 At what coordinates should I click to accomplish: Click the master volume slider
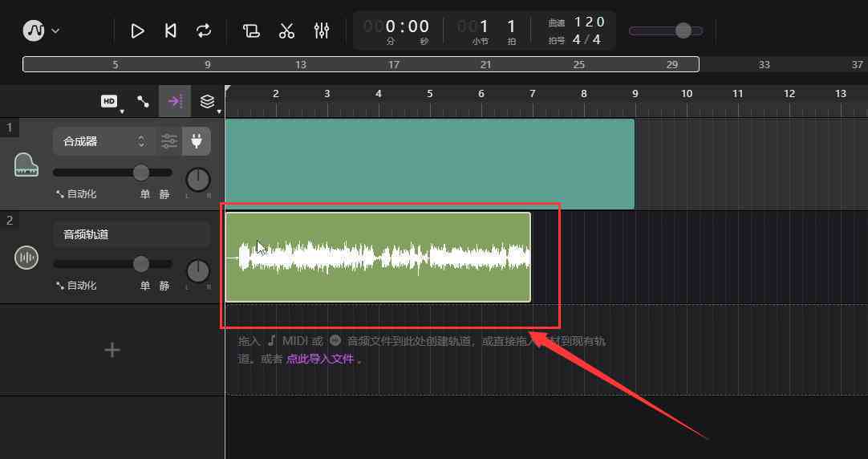666,30
